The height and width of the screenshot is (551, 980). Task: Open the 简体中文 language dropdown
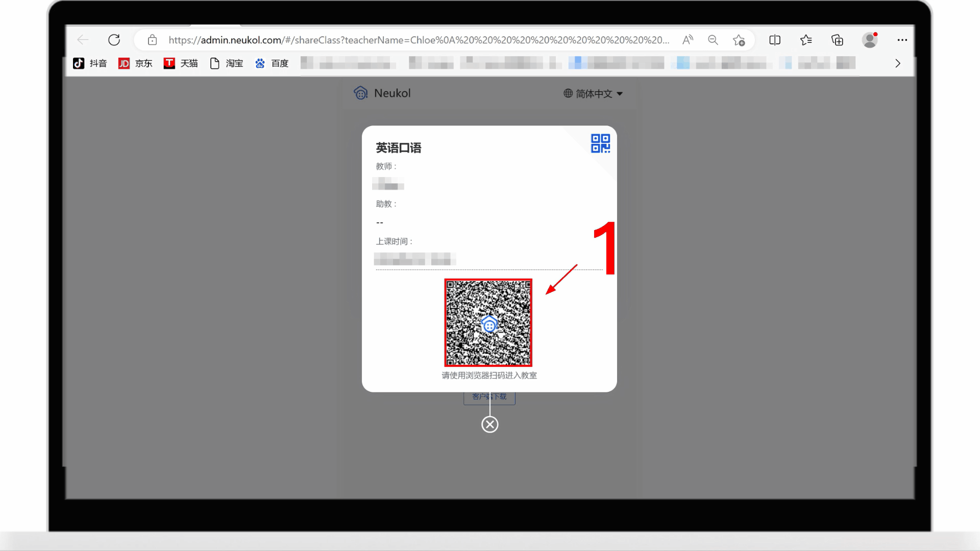pyautogui.click(x=593, y=93)
